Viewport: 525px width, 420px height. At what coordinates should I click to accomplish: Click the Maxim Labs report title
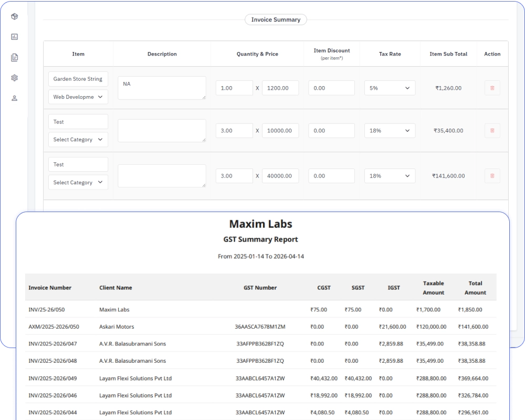click(260, 223)
